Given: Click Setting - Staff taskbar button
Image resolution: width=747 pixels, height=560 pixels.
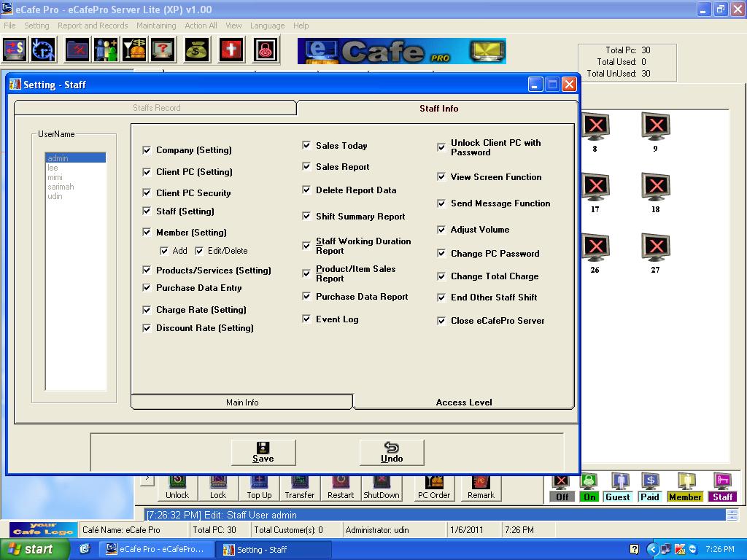Looking at the screenshot, I should tap(274, 550).
